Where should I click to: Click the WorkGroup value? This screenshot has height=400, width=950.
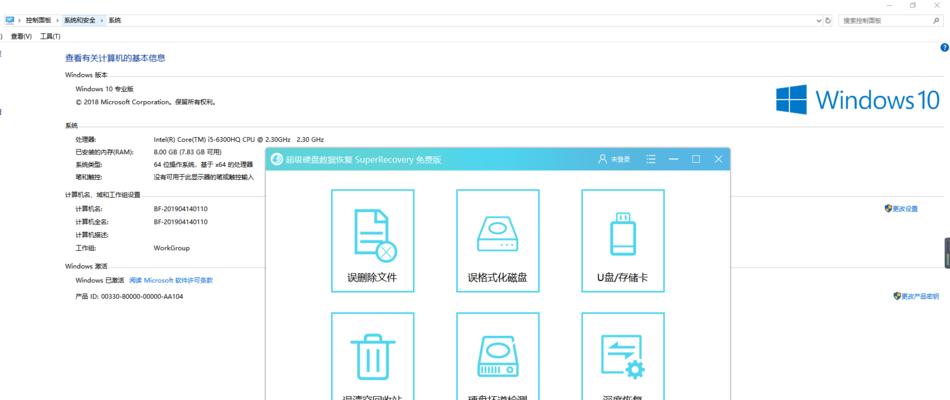[171, 248]
